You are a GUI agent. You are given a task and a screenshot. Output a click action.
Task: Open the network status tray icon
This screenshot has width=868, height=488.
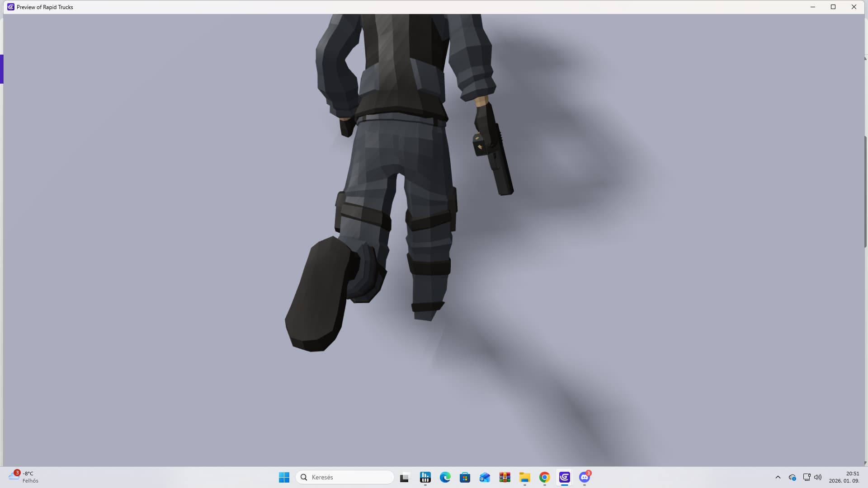(x=806, y=477)
